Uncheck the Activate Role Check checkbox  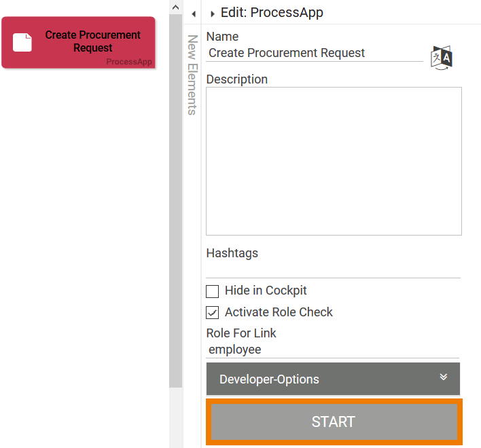213,313
